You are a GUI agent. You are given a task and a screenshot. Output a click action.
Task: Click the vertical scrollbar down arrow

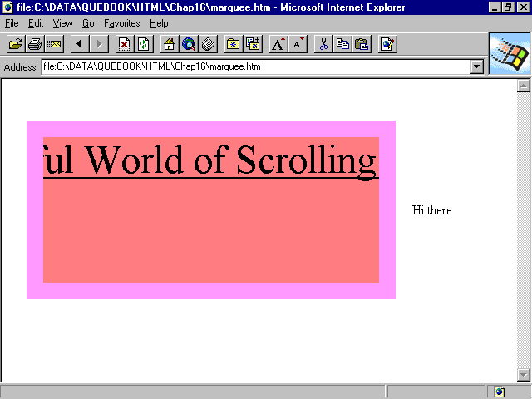(x=524, y=374)
